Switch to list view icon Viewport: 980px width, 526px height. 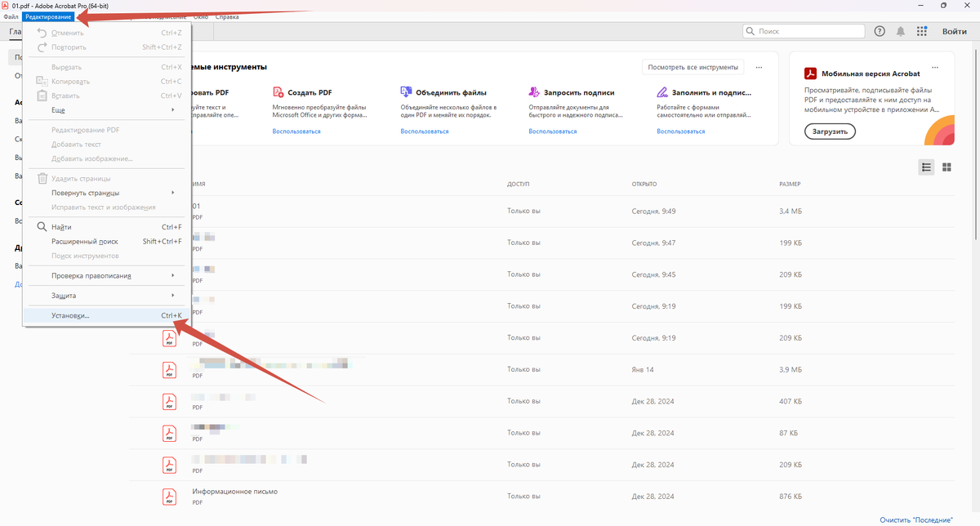click(x=927, y=167)
